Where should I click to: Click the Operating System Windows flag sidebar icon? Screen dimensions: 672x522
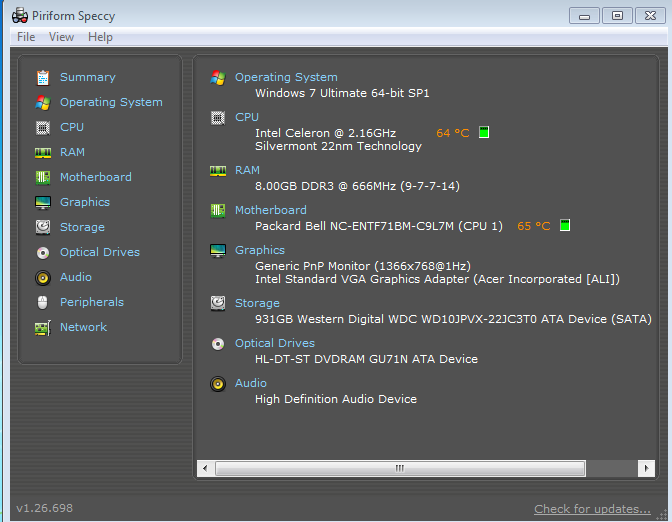click(x=43, y=102)
